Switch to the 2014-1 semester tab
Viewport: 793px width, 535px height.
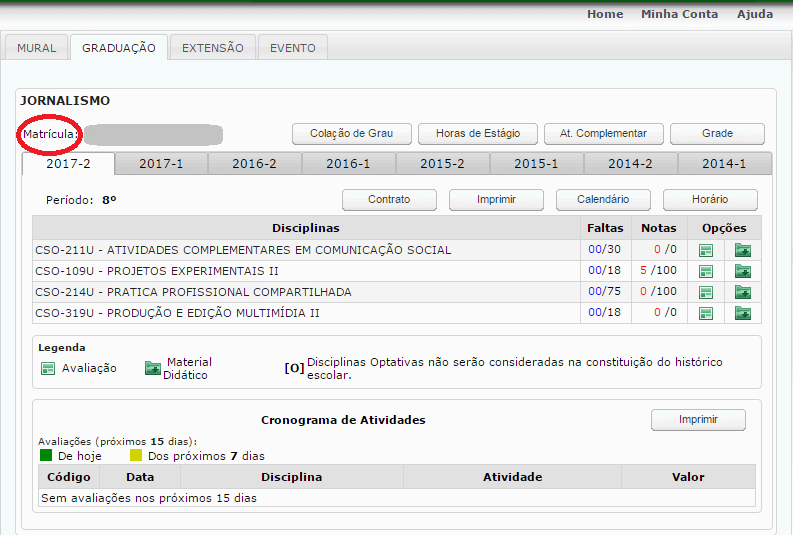click(x=723, y=164)
